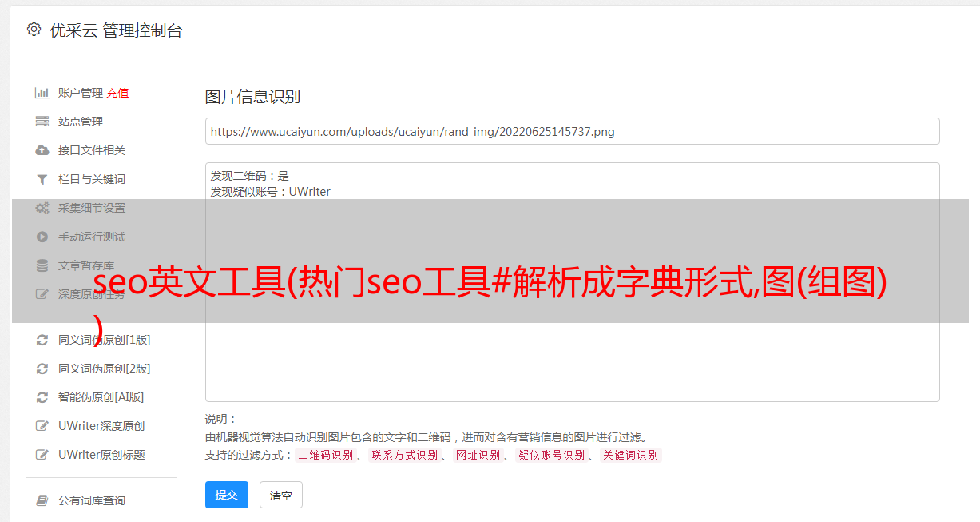Focus the image URL input field
Screen dimensions: 980x522
click(x=572, y=131)
